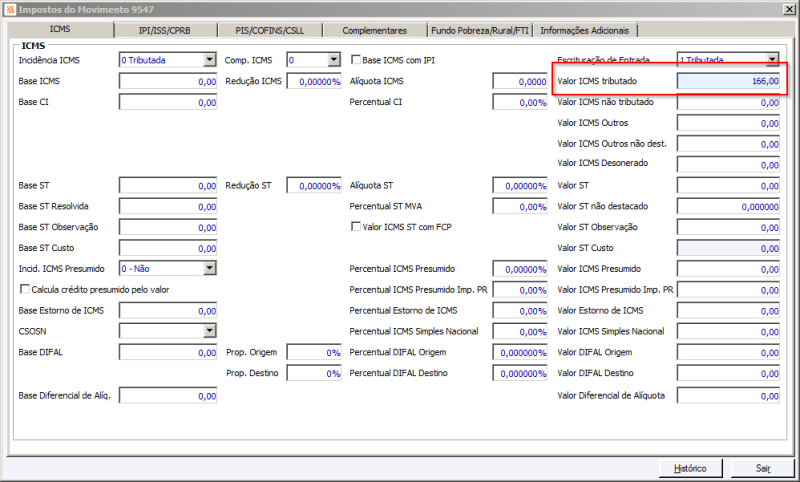The height and width of the screenshot is (482, 800).
Task: Edit the Base ST field
Action: 168,186
